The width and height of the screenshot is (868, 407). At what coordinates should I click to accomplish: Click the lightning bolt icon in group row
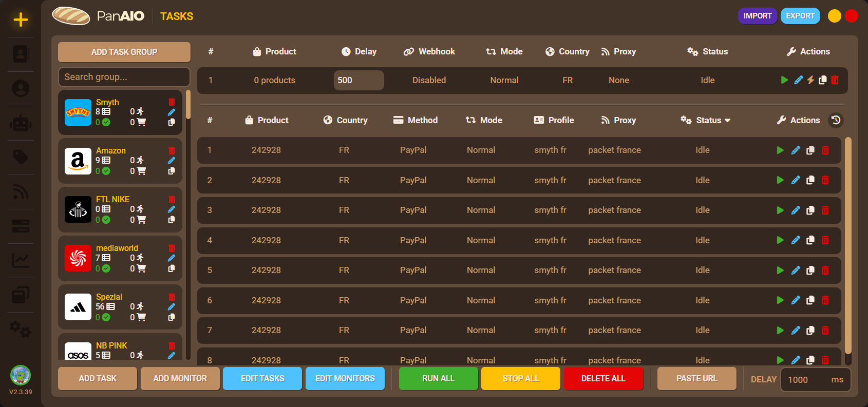(x=810, y=80)
